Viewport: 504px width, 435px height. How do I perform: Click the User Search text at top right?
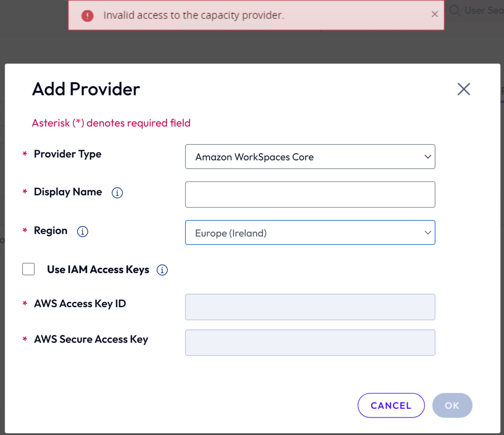click(484, 11)
